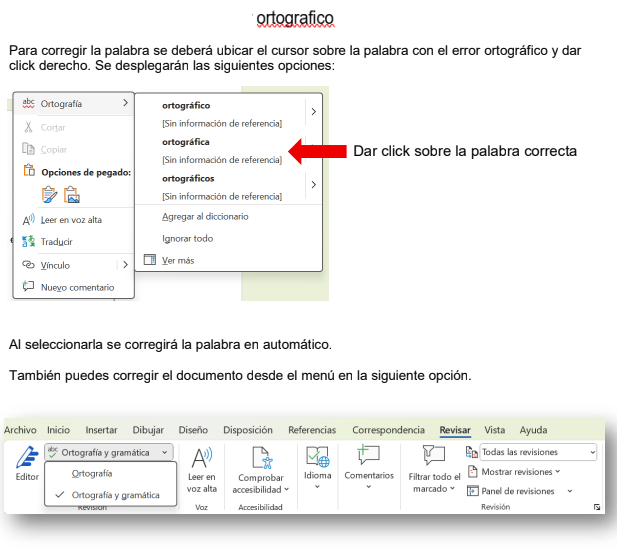Viewport: 617px width, 559px height.
Task: Click the Comprobar accesibilidad document icon
Action: point(262,458)
